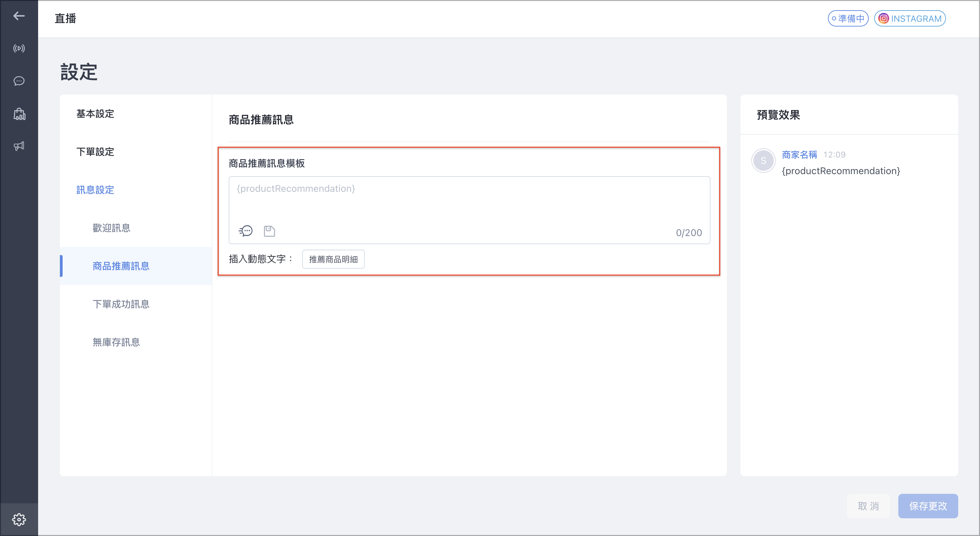
Task: Click the 保存更改 button
Action: click(928, 506)
